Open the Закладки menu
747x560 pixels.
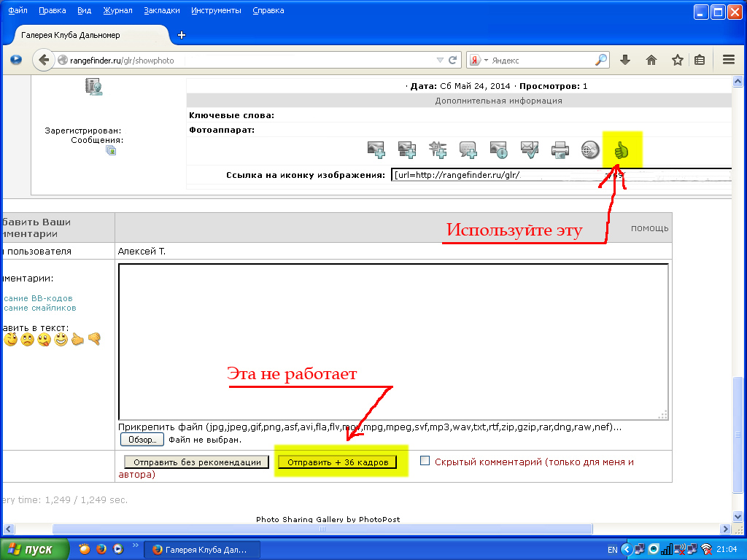(162, 10)
